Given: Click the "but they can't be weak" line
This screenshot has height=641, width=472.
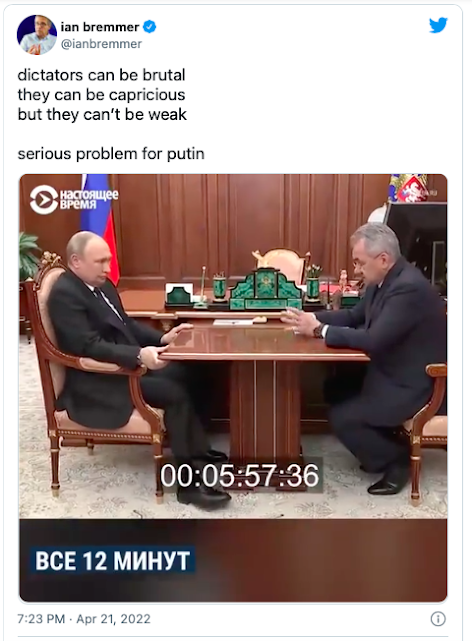Looking at the screenshot, I should coord(102,114).
